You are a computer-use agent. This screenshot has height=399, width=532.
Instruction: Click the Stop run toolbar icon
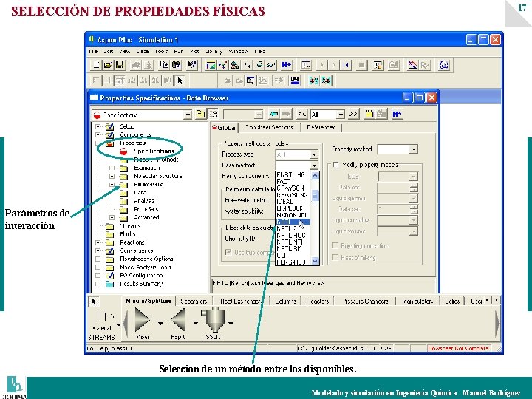tap(361, 65)
